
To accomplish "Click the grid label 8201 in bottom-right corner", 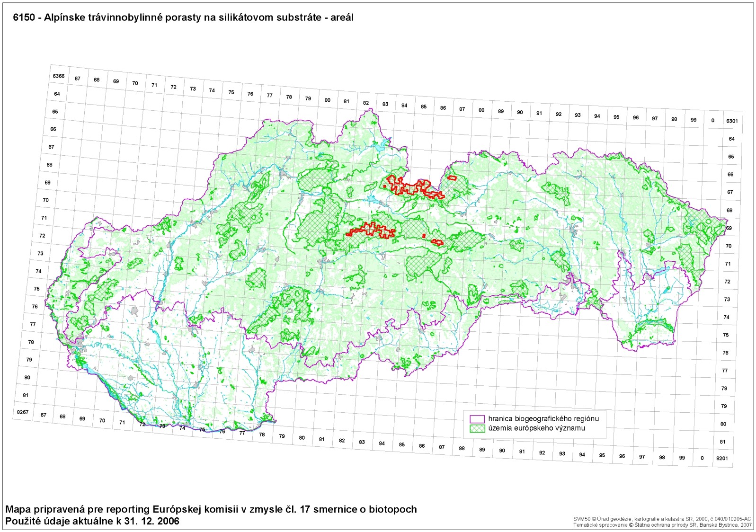I will [x=722, y=458].
